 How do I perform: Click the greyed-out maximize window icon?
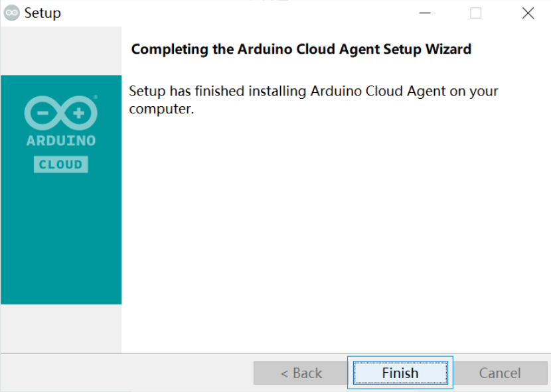(x=476, y=13)
